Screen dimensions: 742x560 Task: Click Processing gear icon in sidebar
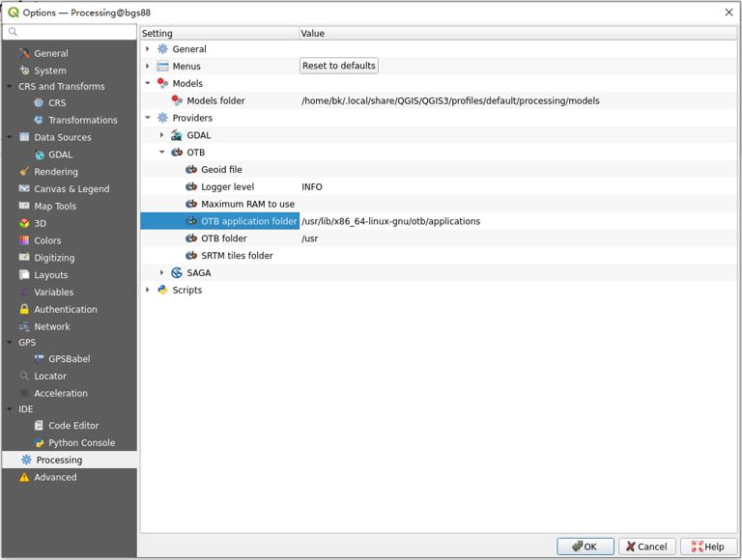(x=26, y=460)
